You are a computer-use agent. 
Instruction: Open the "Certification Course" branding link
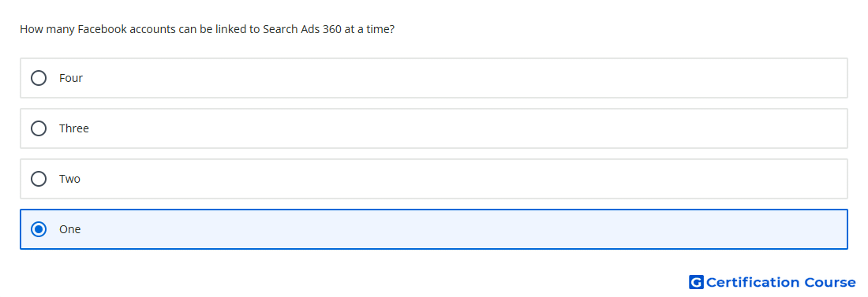[x=773, y=282]
